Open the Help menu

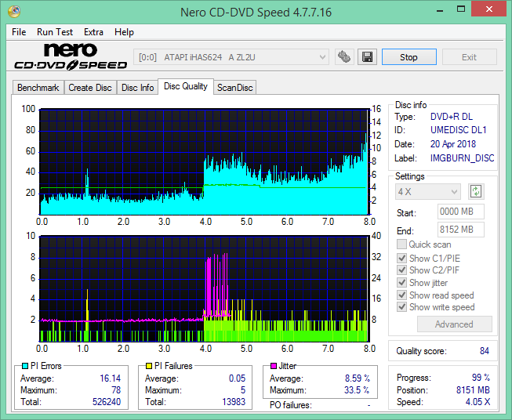(x=124, y=32)
